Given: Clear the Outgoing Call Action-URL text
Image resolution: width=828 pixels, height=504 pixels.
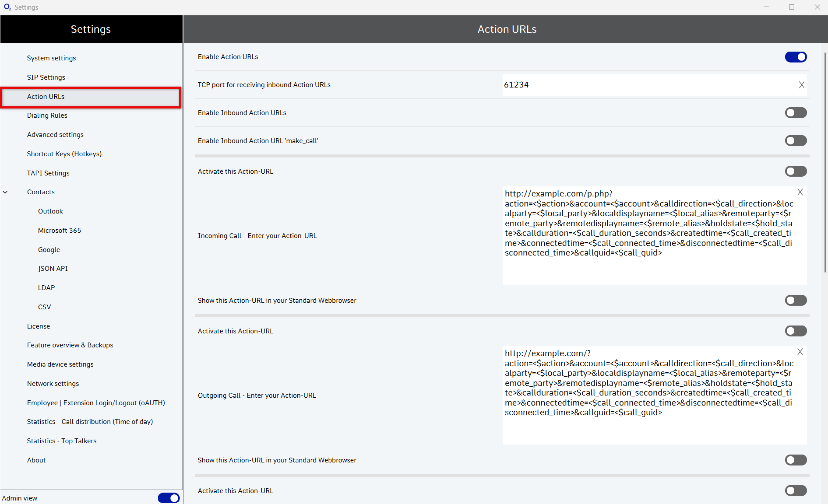Looking at the screenshot, I should click(800, 352).
